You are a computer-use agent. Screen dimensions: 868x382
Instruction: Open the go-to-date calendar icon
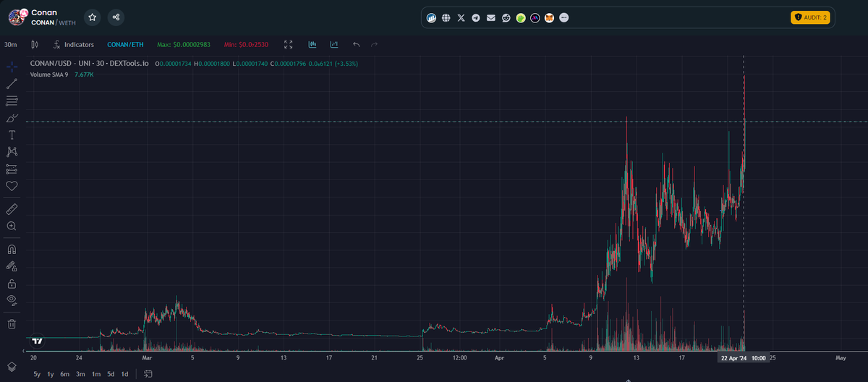(148, 374)
